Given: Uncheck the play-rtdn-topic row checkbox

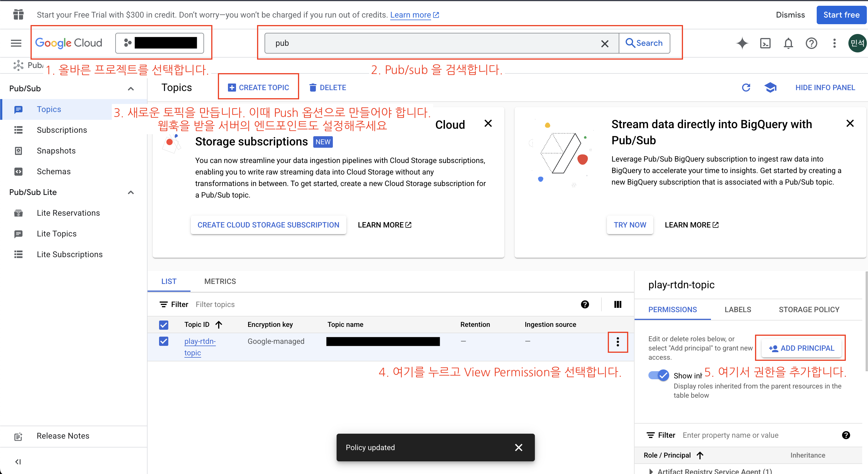Looking at the screenshot, I should 164,341.
